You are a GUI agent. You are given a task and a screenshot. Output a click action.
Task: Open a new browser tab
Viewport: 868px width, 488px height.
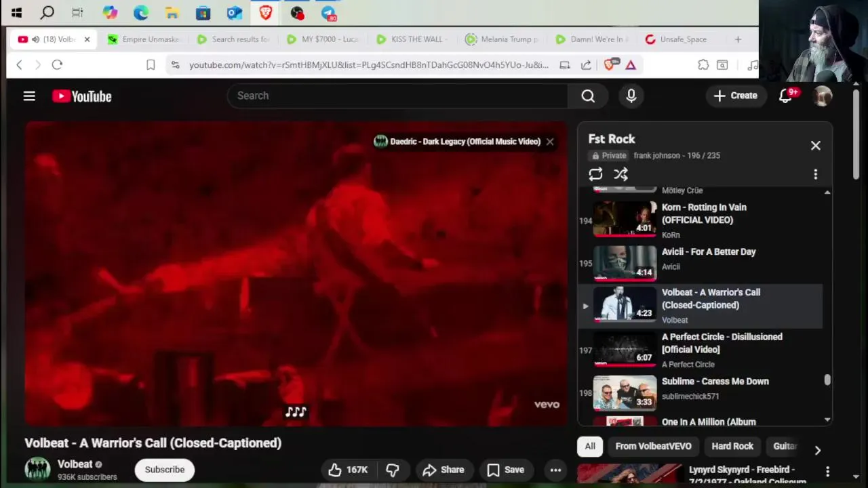tap(738, 39)
